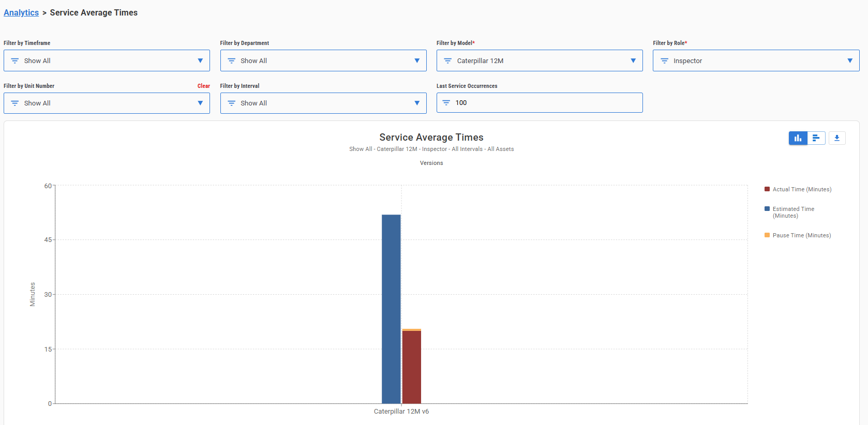868x425 pixels.
Task: Click the Filter by Timeframe label
Action: pyautogui.click(x=27, y=43)
